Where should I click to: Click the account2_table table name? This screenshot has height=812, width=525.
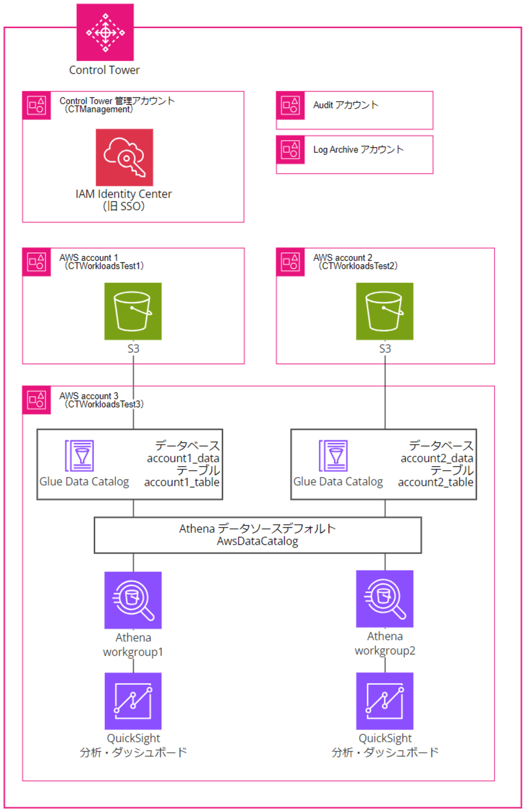point(436,482)
